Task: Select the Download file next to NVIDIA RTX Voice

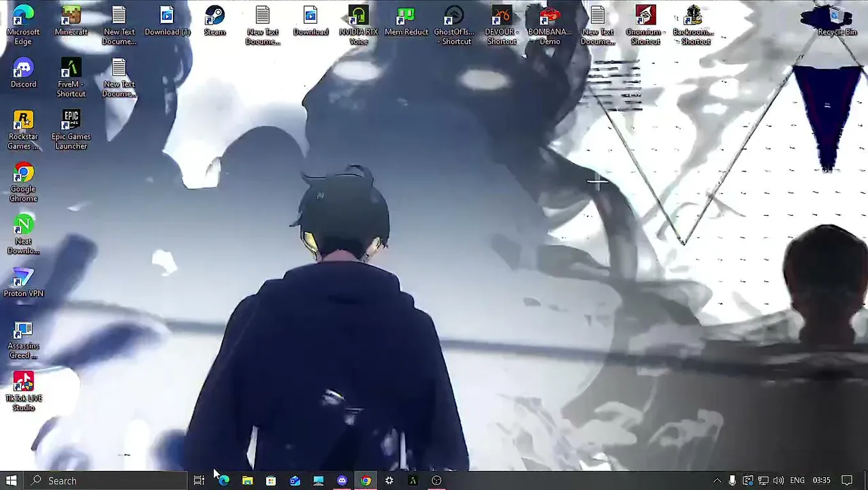Action: tap(310, 20)
